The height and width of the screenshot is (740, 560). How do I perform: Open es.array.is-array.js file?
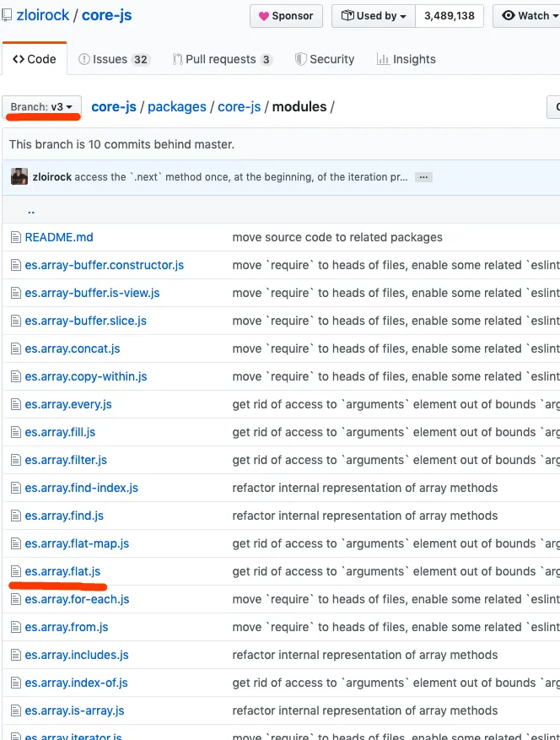point(74,710)
